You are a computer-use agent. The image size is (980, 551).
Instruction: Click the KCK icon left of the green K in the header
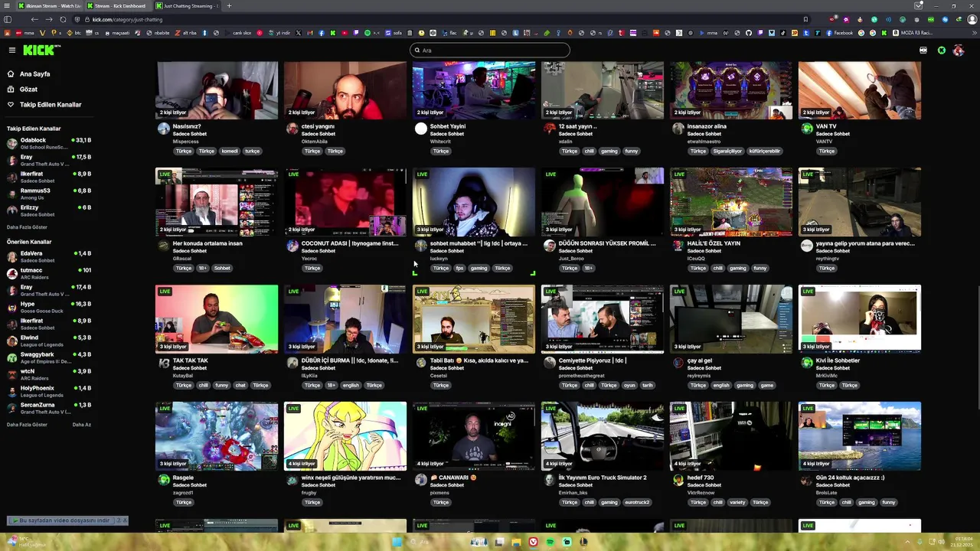(x=923, y=51)
